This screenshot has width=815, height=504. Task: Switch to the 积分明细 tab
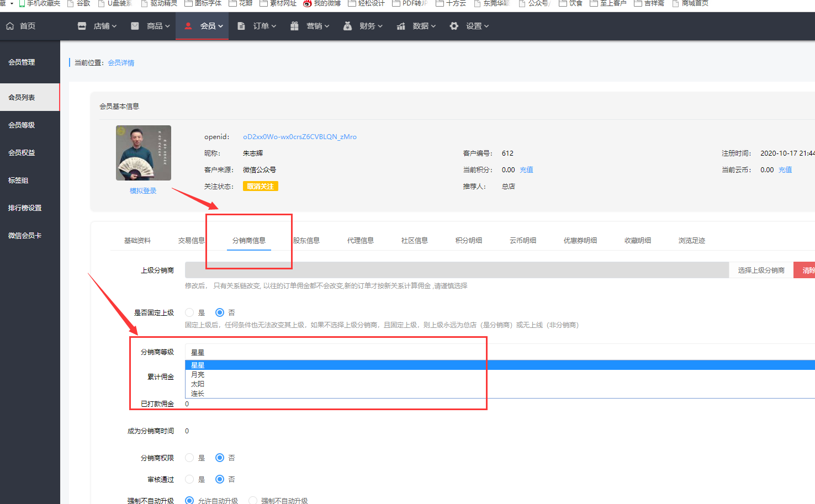[469, 240]
